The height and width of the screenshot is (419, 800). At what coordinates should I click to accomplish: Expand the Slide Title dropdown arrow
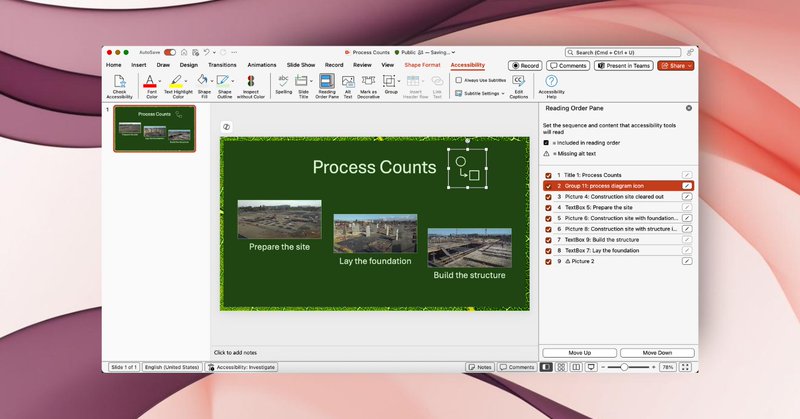[x=311, y=81]
